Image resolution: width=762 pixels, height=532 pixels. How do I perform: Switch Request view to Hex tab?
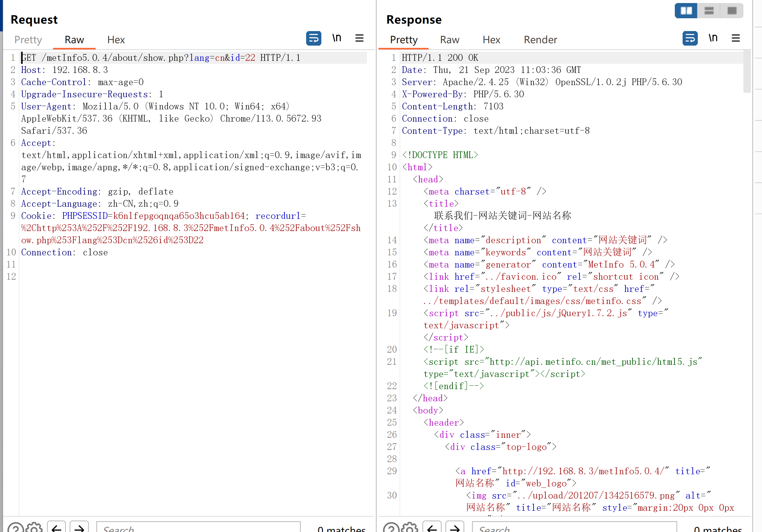(x=116, y=40)
